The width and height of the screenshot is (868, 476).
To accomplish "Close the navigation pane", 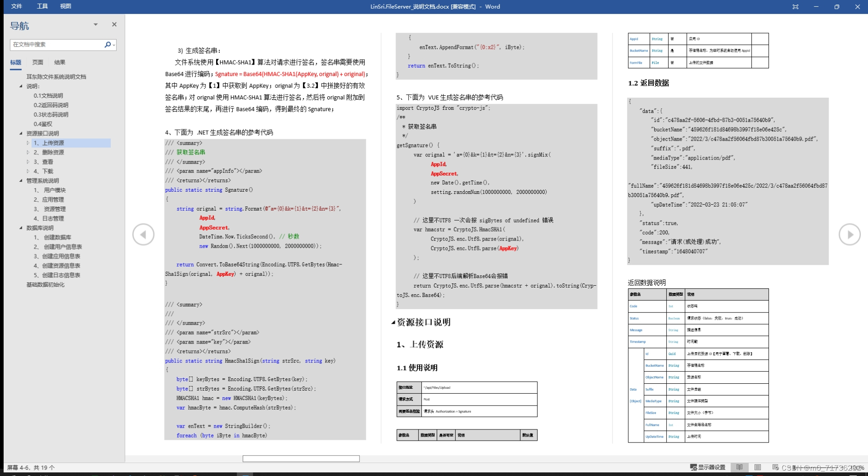I will pos(114,24).
